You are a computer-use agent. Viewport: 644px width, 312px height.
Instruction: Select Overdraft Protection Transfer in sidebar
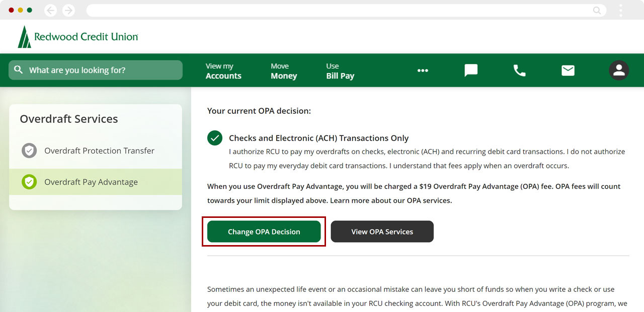click(x=96, y=150)
